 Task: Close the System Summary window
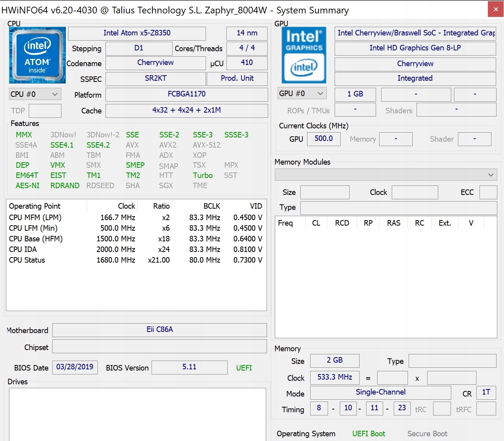coord(495,9)
